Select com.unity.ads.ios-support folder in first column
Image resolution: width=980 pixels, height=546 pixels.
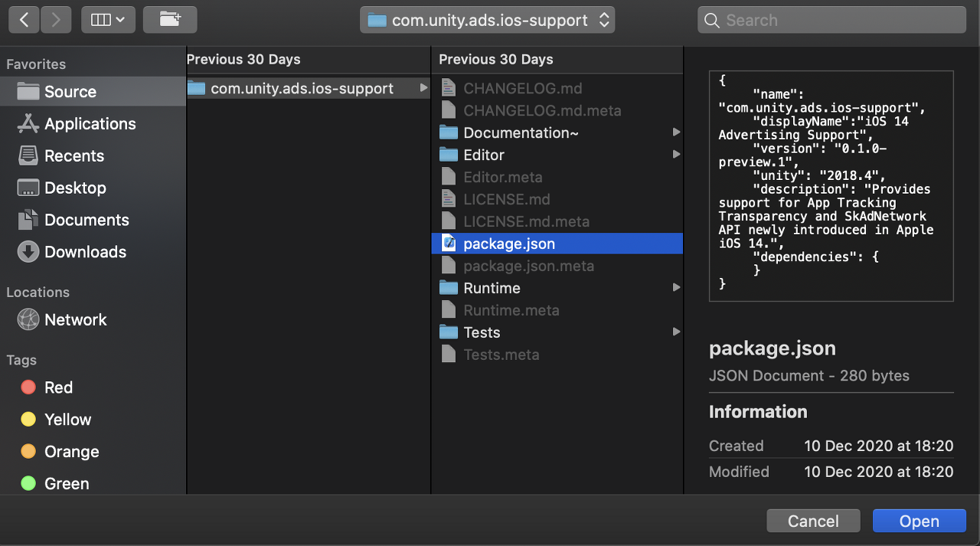click(x=309, y=89)
